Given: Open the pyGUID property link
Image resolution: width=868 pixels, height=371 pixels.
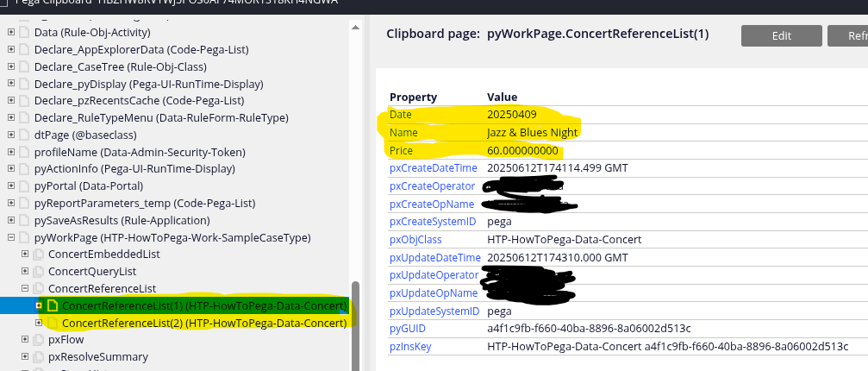Looking at the screenshot, I should (408, 329).
